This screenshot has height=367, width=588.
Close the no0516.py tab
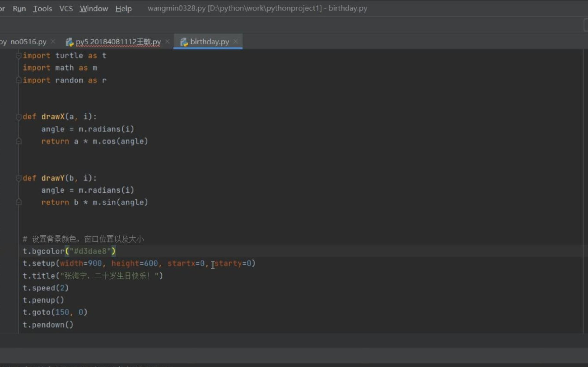coord(53,42)
